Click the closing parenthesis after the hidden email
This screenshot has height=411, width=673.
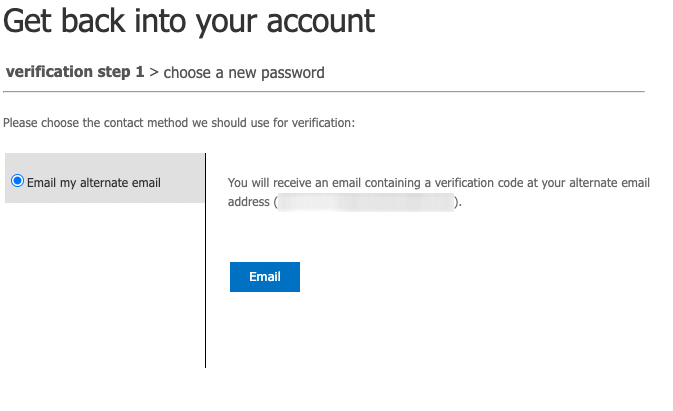pyautogui.click(x=458, y=202)
